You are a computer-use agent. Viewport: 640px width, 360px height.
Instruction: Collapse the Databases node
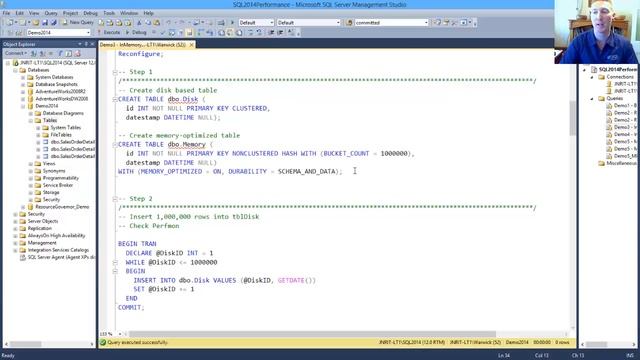coord(16,70)
